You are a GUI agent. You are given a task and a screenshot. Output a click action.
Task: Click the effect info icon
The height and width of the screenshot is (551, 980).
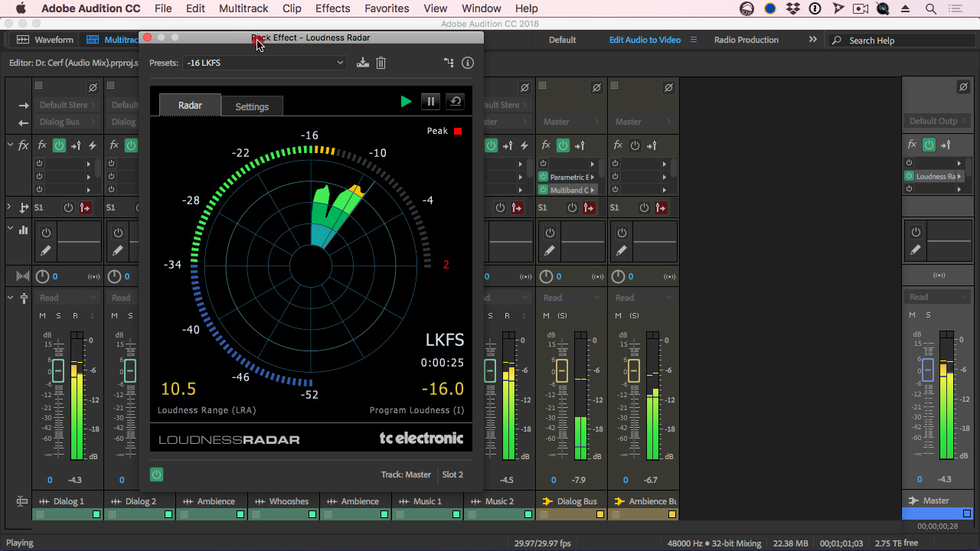(468, 63)
